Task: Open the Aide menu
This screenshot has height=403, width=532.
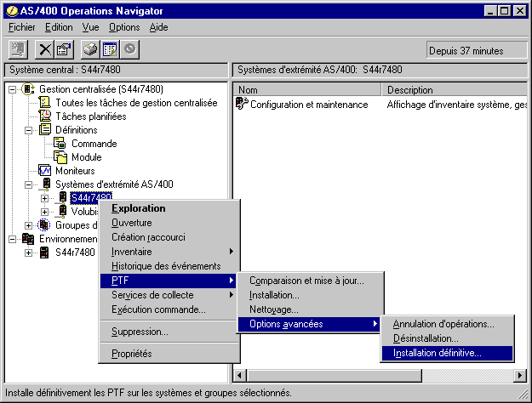Action: 158,27
